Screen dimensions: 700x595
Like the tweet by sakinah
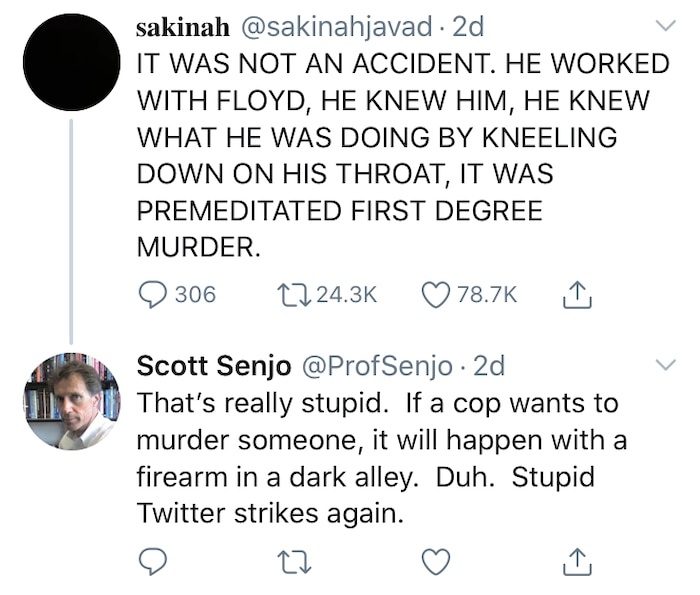[x=436, y=294]
